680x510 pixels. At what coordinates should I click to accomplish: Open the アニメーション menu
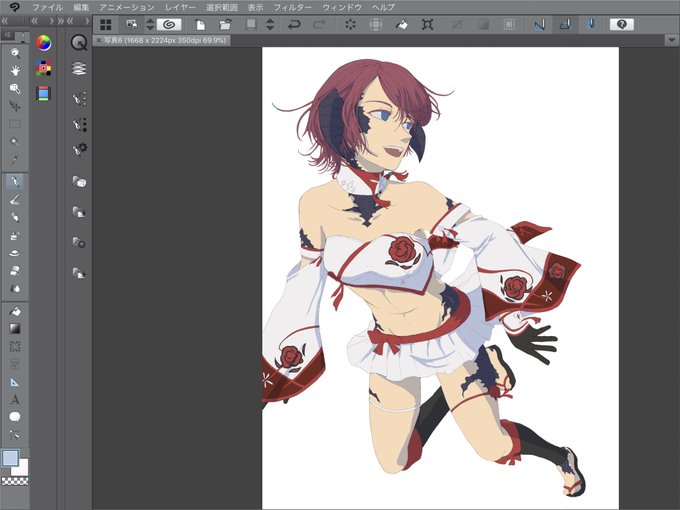(127, 7)
